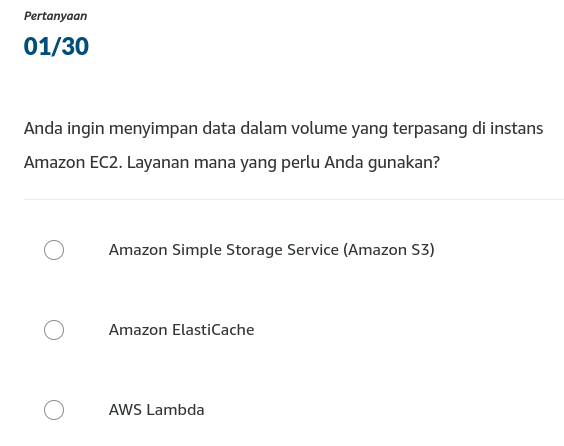
Task: Pick the AWS Lambda radio button
Action: [54, 410]
